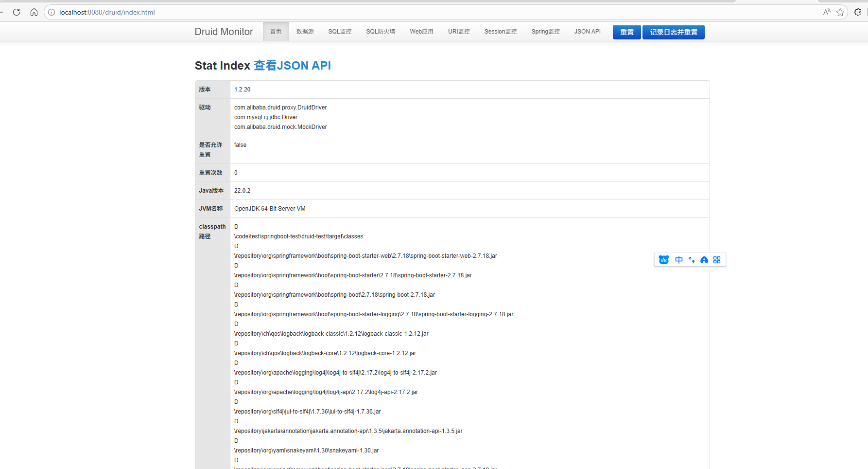
Task: Open the Druid Monitor brand link
Action: click(x=224, y=32)
